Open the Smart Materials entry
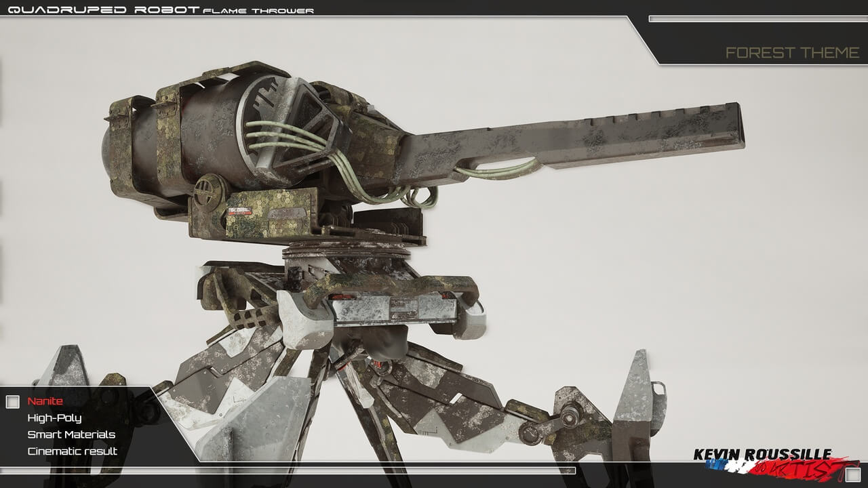This screenshot has height=488, width=868. click(71, 434)
